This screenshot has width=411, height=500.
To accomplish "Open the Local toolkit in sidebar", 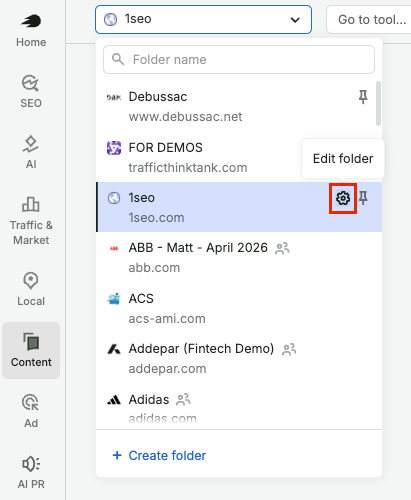I will point(31,289).
